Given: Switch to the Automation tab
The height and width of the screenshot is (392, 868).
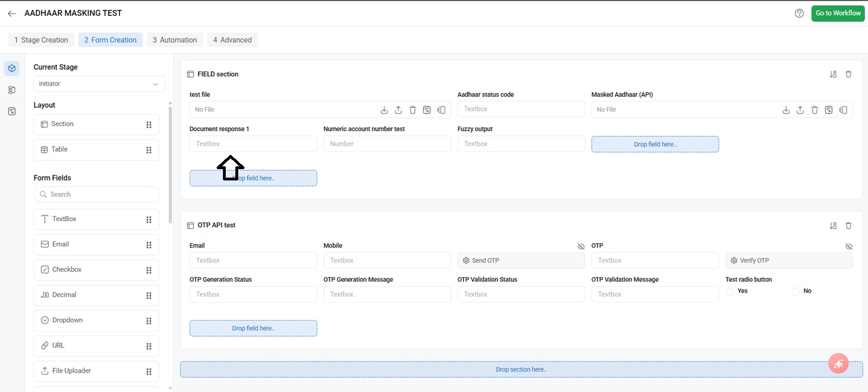Looking at the screenshot, I should 175,40.
